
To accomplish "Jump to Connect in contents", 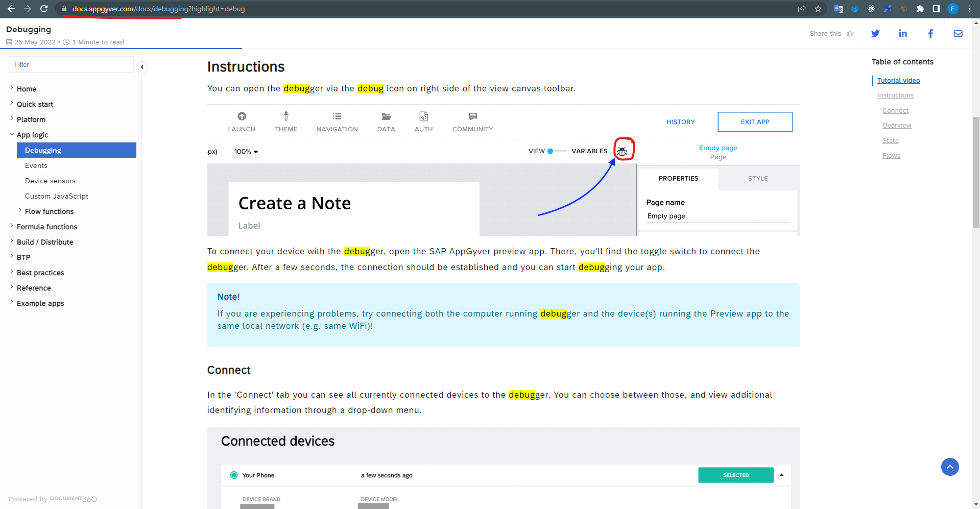I will coord(895,110).
